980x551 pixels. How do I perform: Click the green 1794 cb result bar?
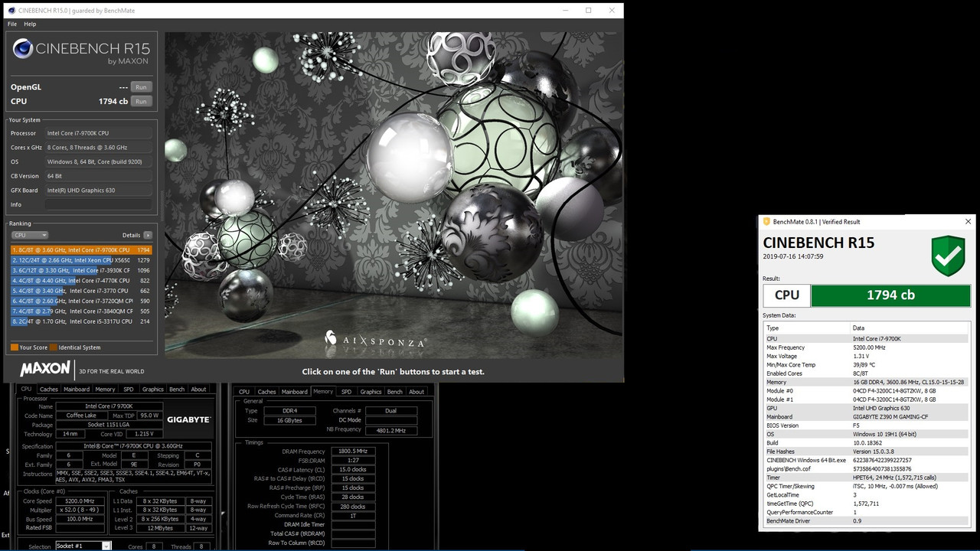(x=890, y=295)
